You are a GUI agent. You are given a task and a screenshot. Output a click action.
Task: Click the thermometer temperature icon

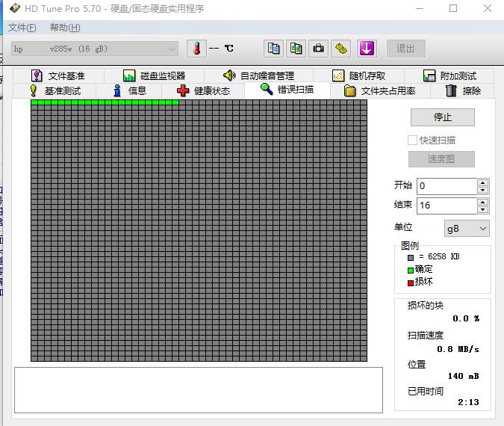click(196, 49)
